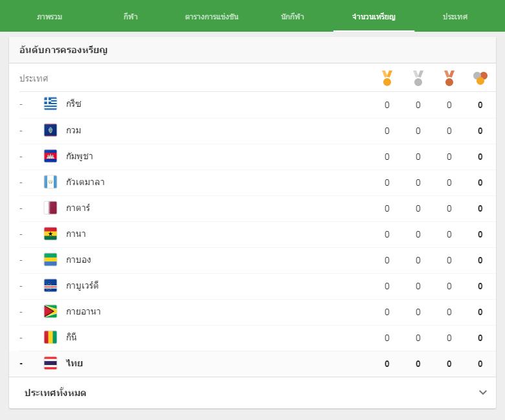Screen dimensions: 505x420
Task: Click the ประเทศทั้งหมด label text
Action: coord(55,393)
